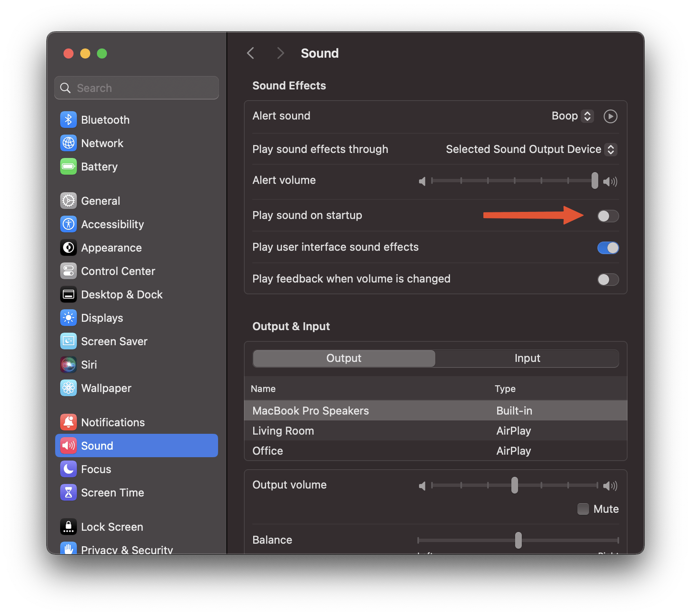Screen dimensions: 691x616
Task: Select the Battery icon in sidebar
Action: [x=69, y=167]
